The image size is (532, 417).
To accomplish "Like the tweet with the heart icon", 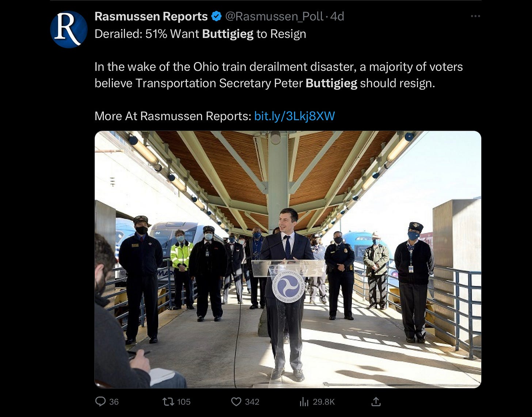I will 236,402.
